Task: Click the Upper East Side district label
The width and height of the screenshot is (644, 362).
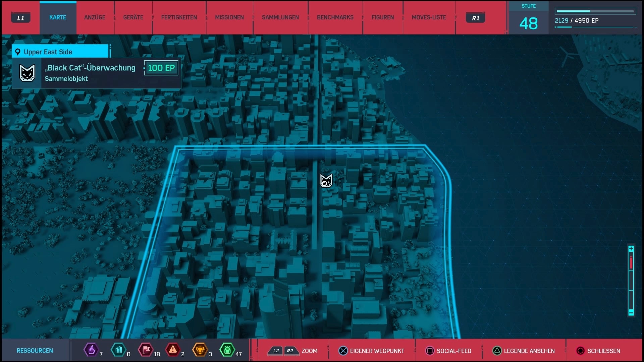Action: [x=48, y=52]
